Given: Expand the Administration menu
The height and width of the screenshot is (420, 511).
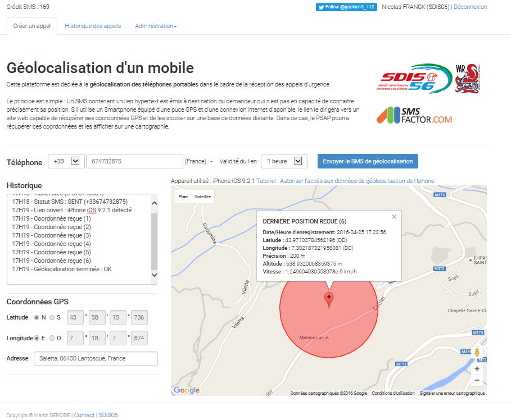Looking at the screenshot, I should pos(156,26).
